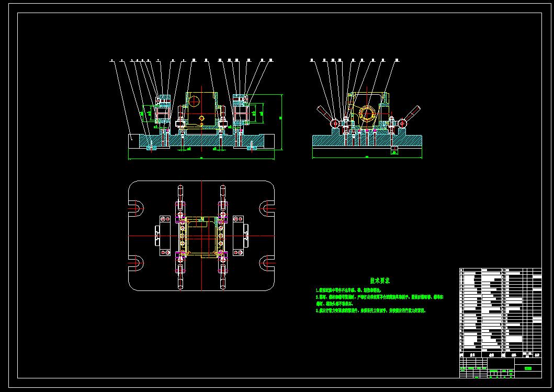Select lower-right U-slot of base plate in plan view
This screenshot has height=392, width=554.
(267, 263)
